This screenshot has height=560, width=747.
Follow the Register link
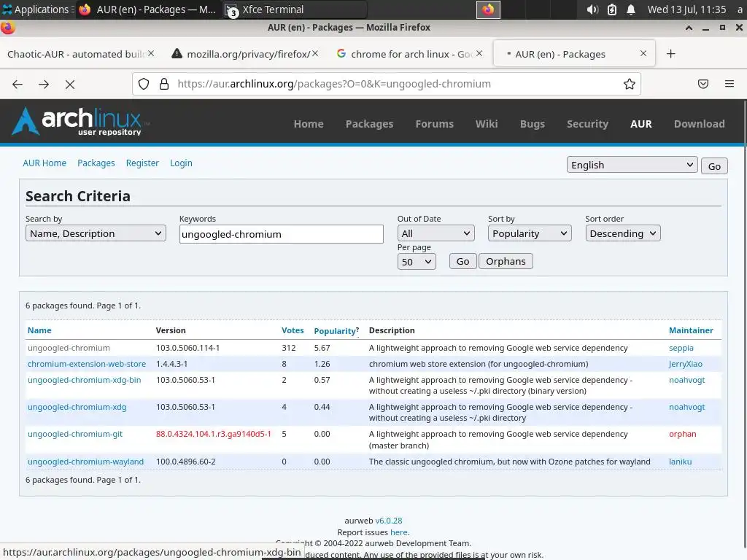pyautogui.click(x=142, y=163)
